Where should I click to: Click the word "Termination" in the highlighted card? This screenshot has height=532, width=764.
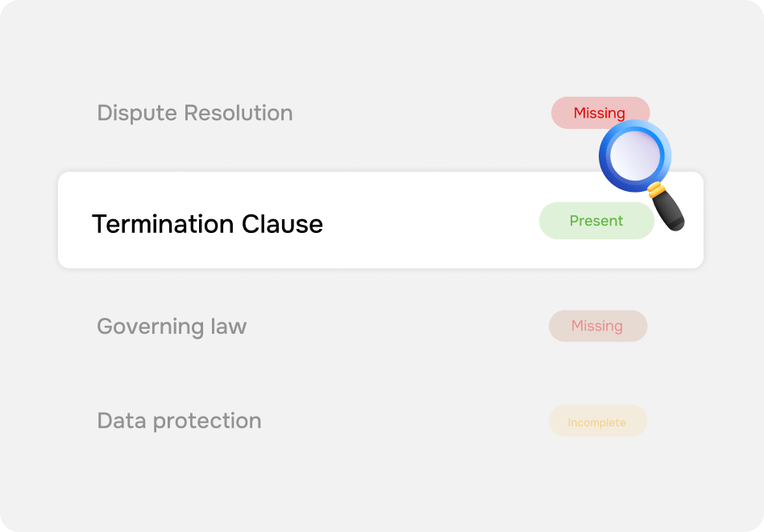163,224
